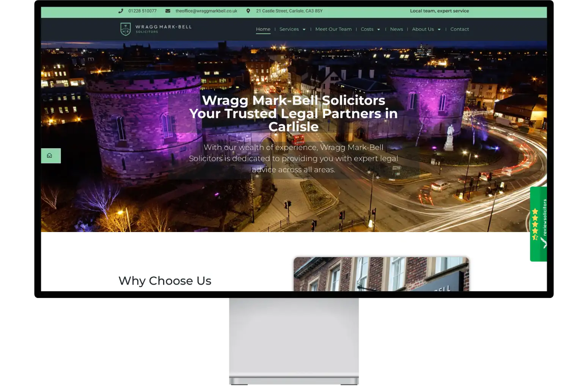This screenshot has height=389, width=588.
Task: Click the envelope email icon
Action: (x=168, y=11)
